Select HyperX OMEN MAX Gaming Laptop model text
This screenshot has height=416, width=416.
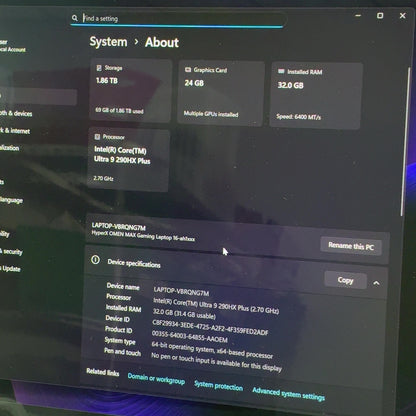pos(143,236)
